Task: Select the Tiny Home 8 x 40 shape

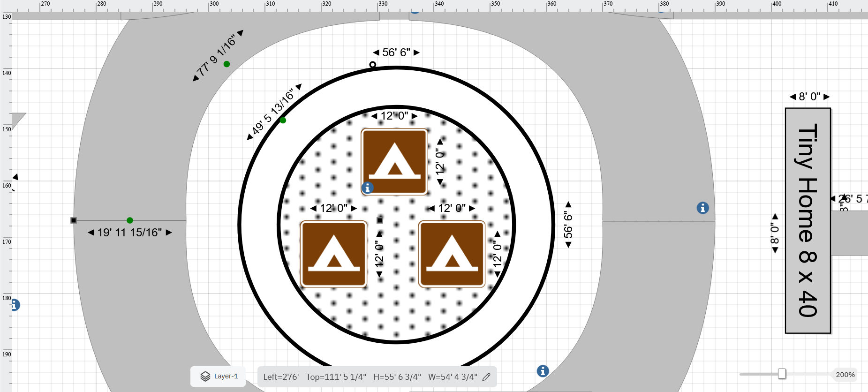Action: point(808,220)
